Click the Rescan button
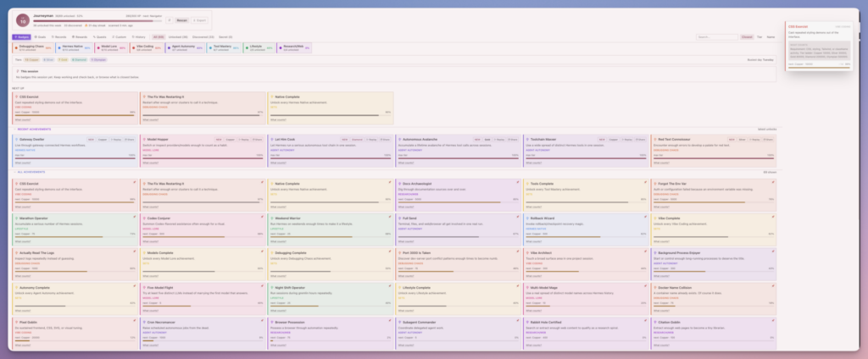868x359 pixels. pos(182,20)
